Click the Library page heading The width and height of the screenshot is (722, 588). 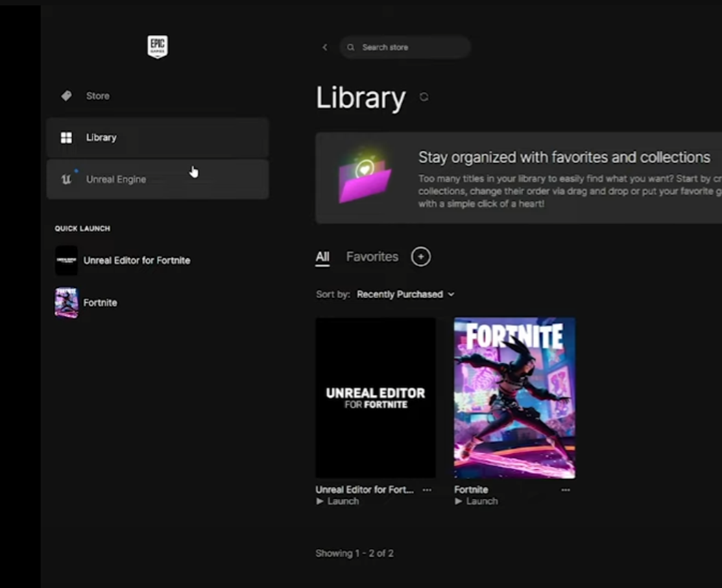(x=361, y=98)
